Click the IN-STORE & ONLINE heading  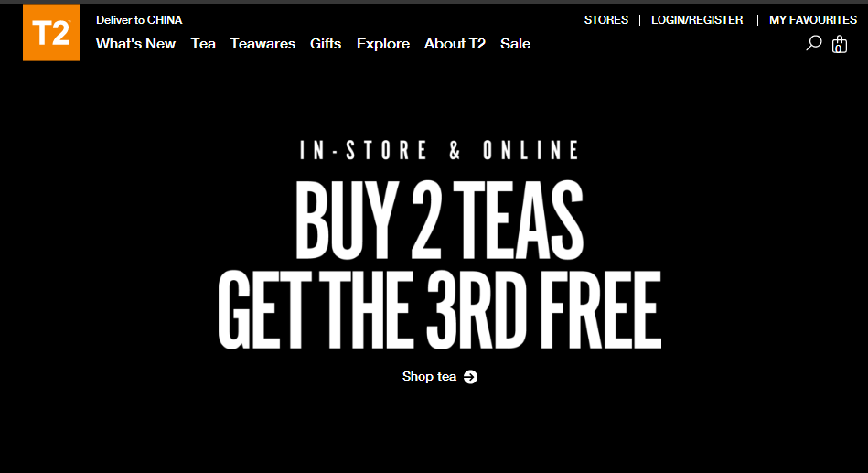(440, 150)
